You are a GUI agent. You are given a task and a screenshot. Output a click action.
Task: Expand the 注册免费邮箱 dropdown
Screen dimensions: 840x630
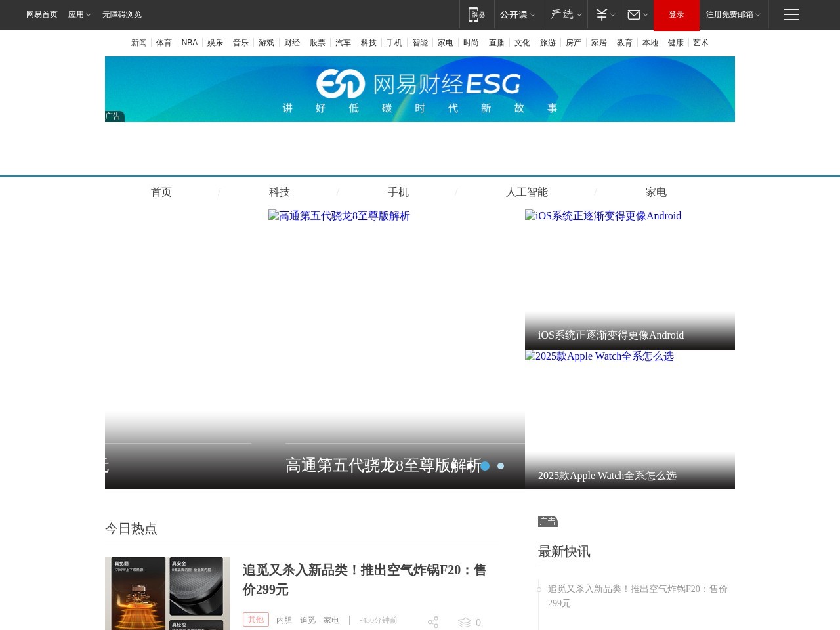(x=733, y=14)
